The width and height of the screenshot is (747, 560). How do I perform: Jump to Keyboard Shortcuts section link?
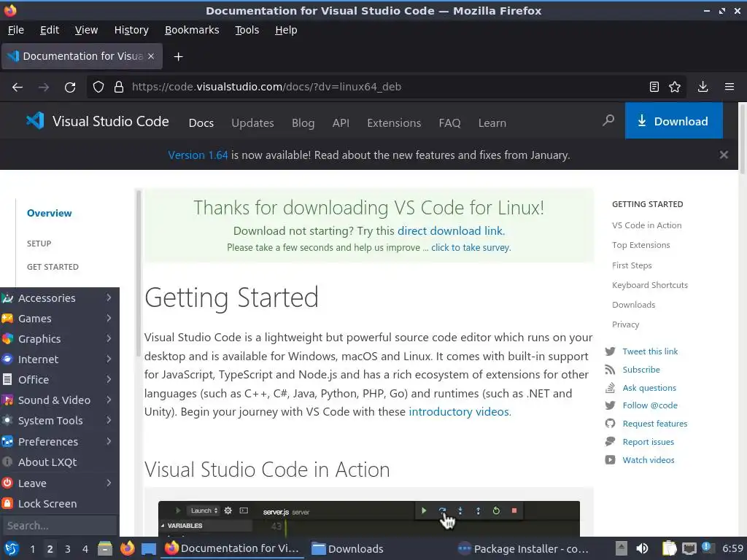point(650,285)
